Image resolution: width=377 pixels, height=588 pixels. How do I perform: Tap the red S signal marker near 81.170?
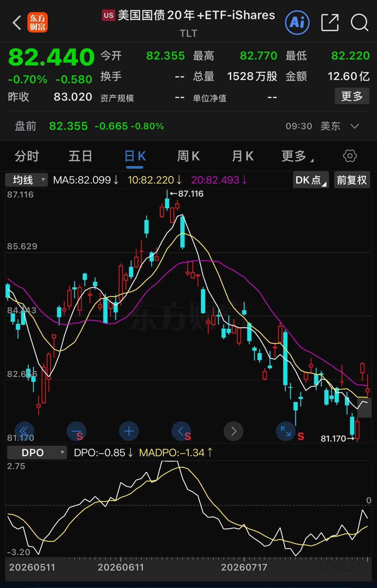click(301, 436)
